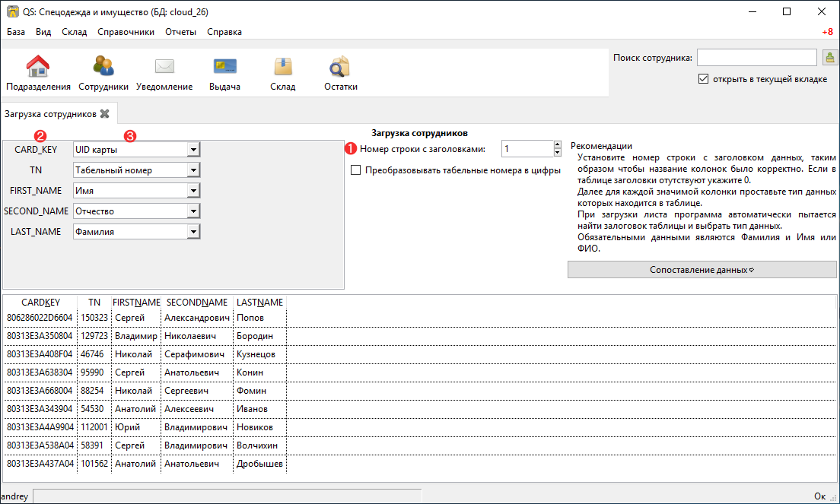Screen dimensions: 840x504
Task: Open the FIRST_NAME dropdown showing Имя
Action: tap(193, 191)
